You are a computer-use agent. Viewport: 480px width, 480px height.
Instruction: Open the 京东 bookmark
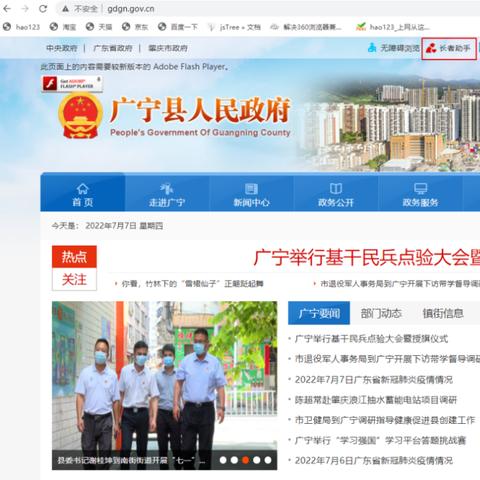point(135,27)
